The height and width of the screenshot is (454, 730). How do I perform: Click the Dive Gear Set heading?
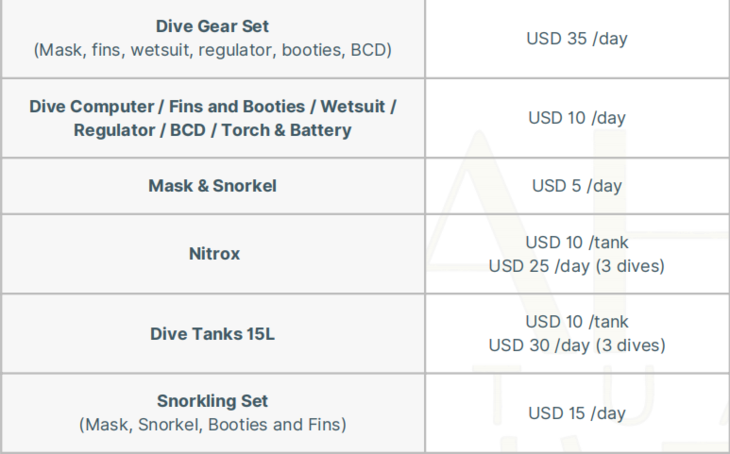(212, 26)
